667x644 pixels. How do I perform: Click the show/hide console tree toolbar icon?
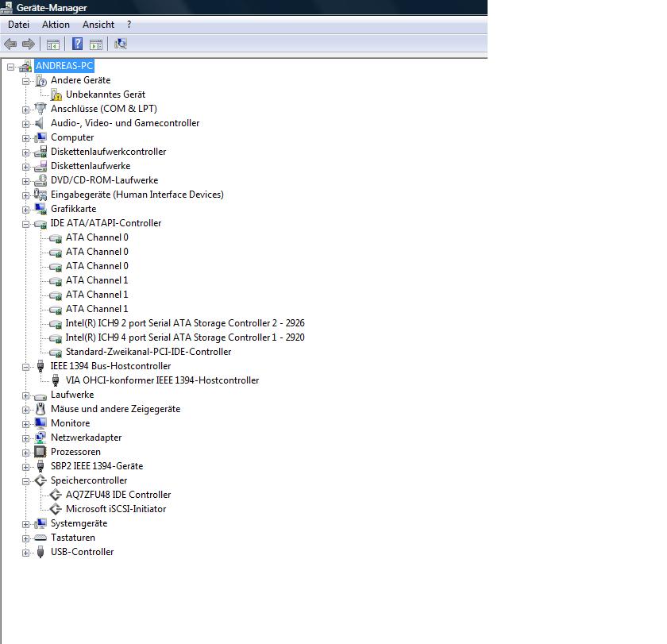(x=52, y=44)
